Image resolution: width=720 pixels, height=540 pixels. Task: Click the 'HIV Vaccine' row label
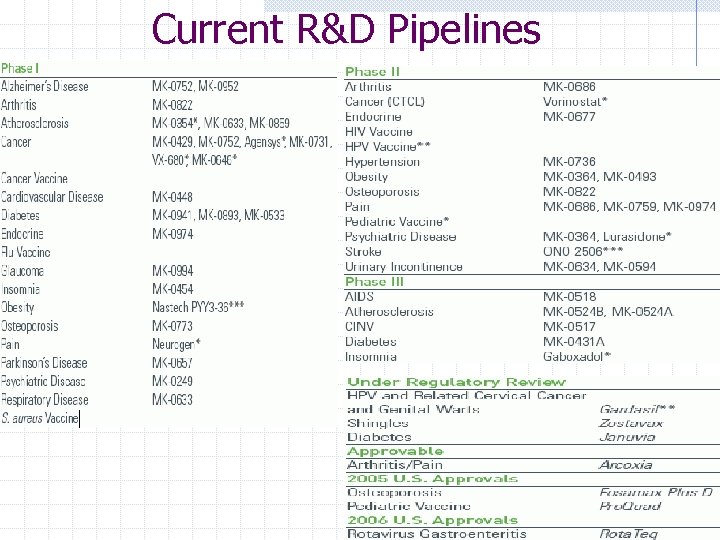(x=379, y=132)
